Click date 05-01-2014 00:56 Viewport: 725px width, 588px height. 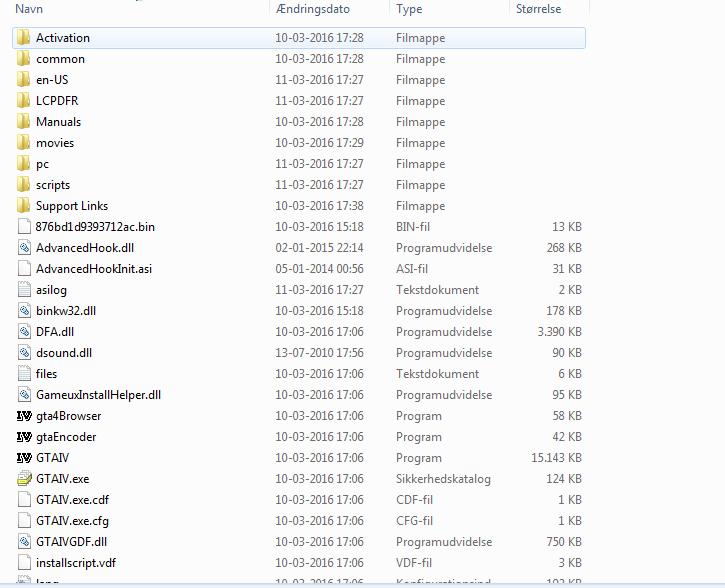click(319, 269)
